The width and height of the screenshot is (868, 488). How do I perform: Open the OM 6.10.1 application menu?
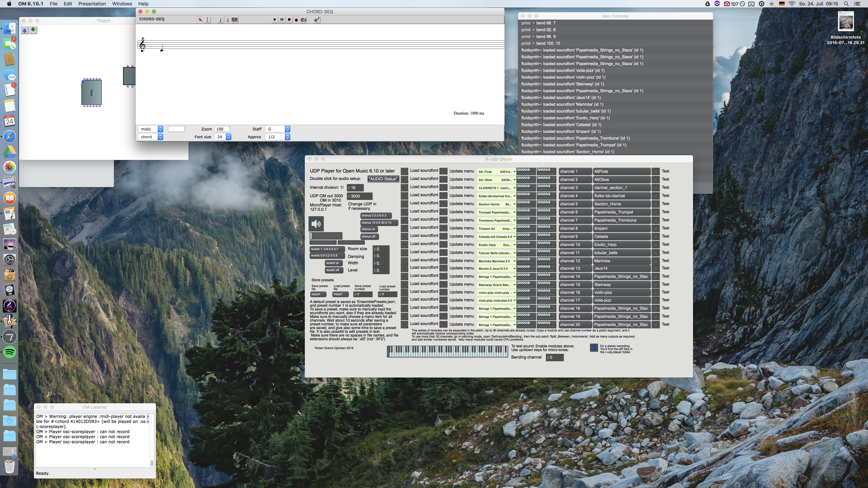(31, 4)
